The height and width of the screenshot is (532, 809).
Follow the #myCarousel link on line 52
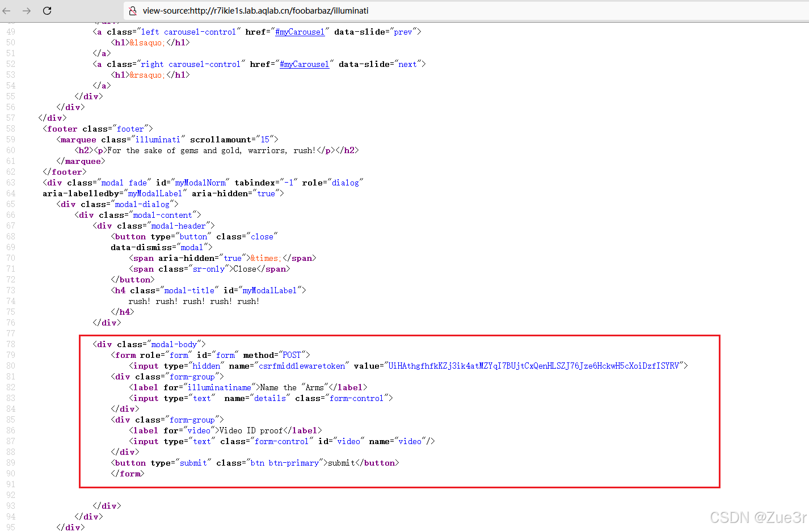[x=304, y=65]
